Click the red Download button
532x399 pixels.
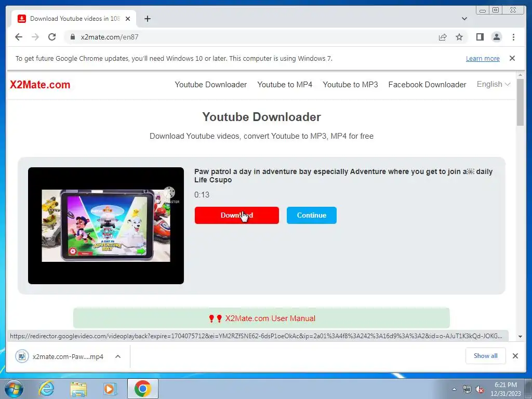[x=237, y=216]
